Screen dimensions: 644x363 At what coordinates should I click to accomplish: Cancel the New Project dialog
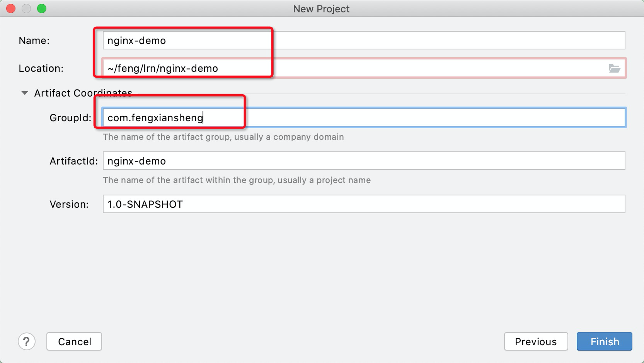74,341
